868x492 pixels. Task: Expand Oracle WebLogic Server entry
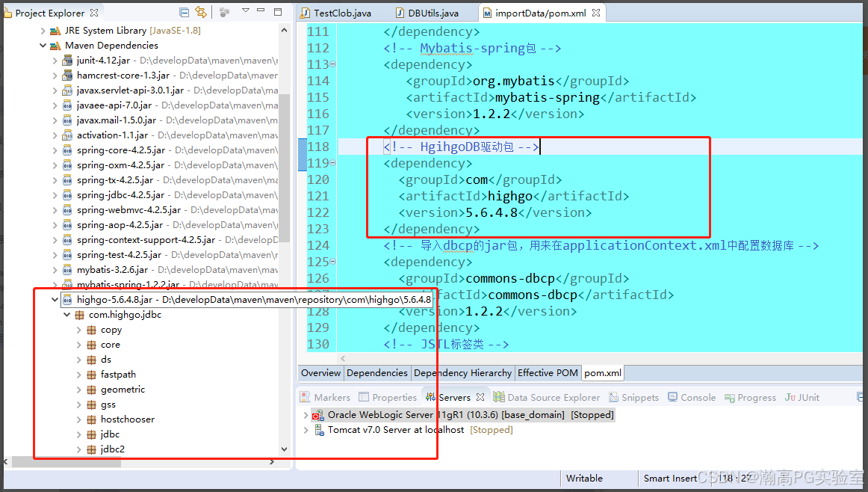[x=306, y=415]
